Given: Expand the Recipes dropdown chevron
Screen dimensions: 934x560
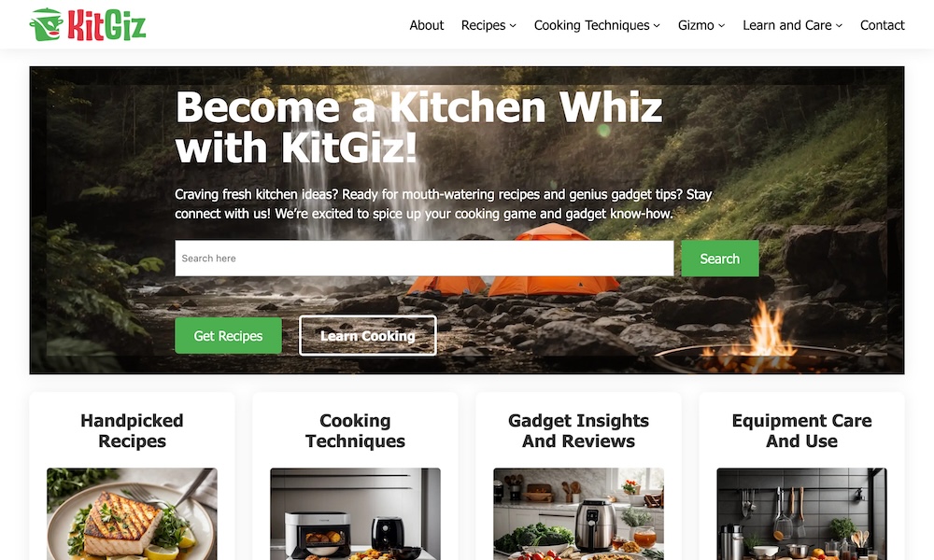Looking at the screenshot, I should (x=513, y=25).
